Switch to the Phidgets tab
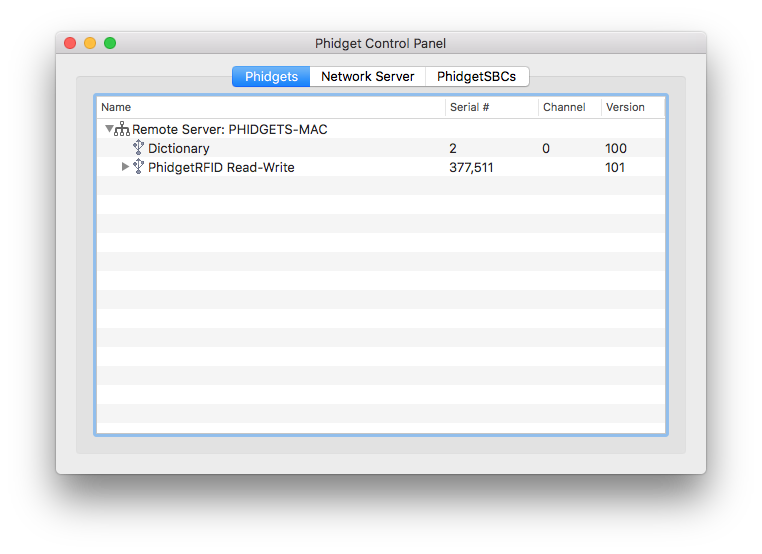Screen dimensions: 762x554 click(271, 76)
